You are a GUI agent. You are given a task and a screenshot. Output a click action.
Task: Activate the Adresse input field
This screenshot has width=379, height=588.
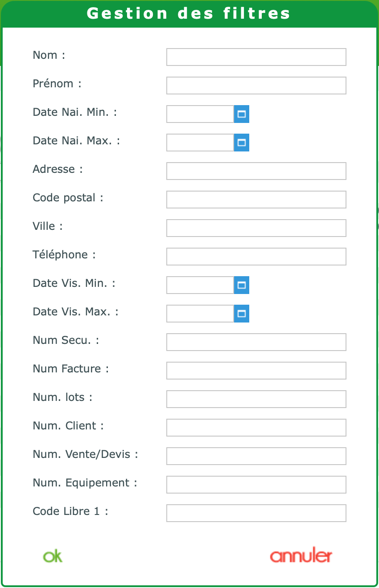point(256,171)
